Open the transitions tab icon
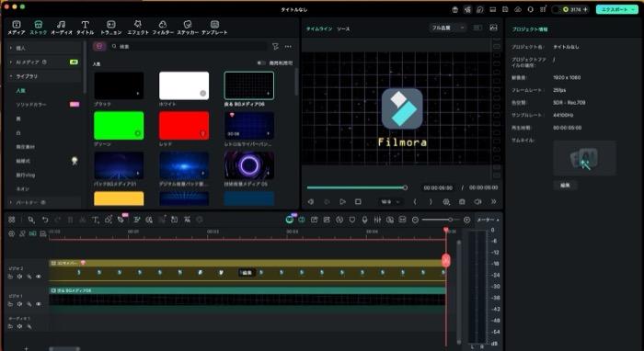 click(x=111, y=28)
